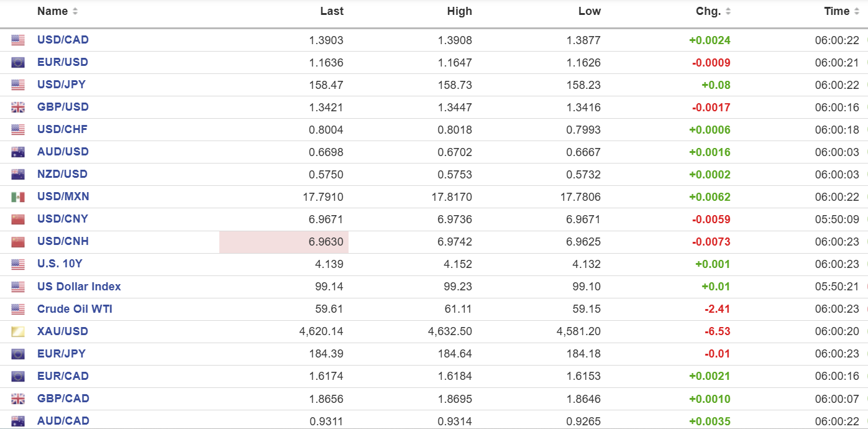This screenshot has height=429, width=868.
Task: Sort the table by the Name arrows
Action: pyautogui.click(x=75, y=11)
